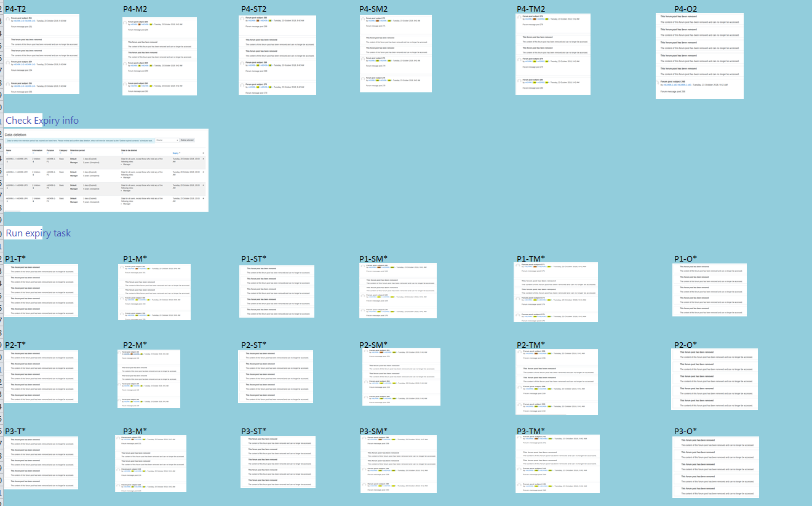Tick the checkbox for the m63496-1-P1 row
Screen dimensions: 812x506
point(203,159)
